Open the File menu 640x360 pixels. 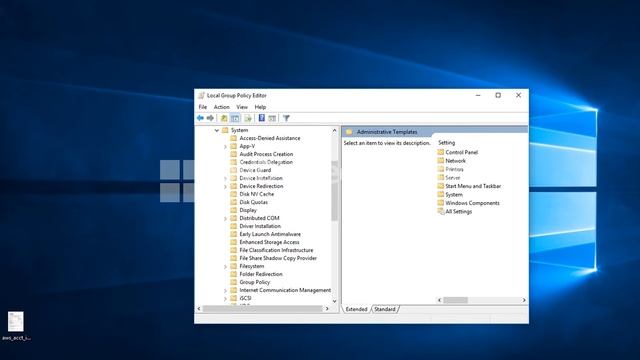pos(202,107)
